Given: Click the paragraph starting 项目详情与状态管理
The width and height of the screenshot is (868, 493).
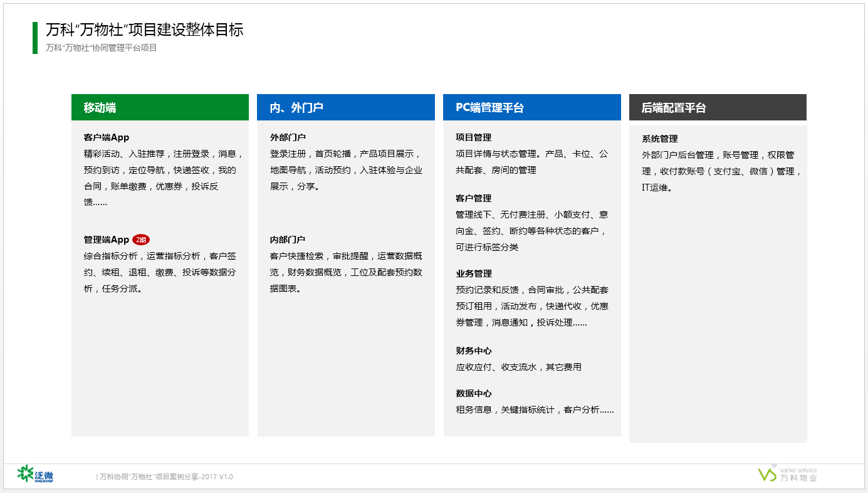Looking at the screenshot, I should pyautogui.click(x=532, y=162).
